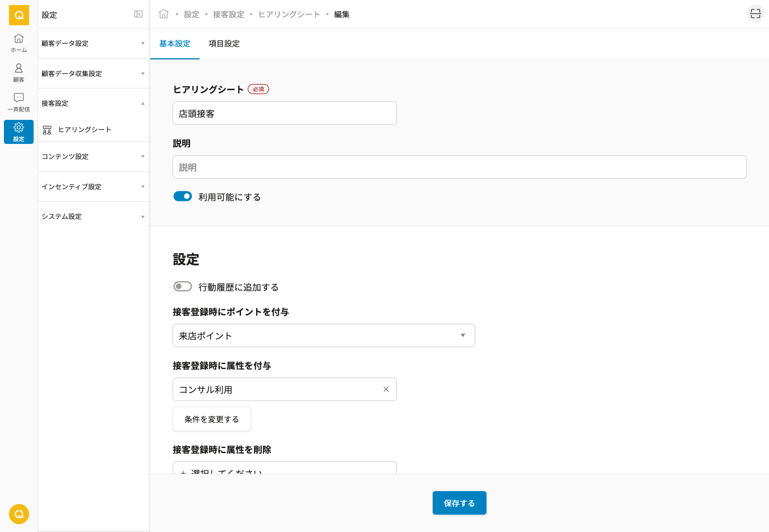
Task: Switch to the 項目設定 tab
Action: click(x=224, y=44)
